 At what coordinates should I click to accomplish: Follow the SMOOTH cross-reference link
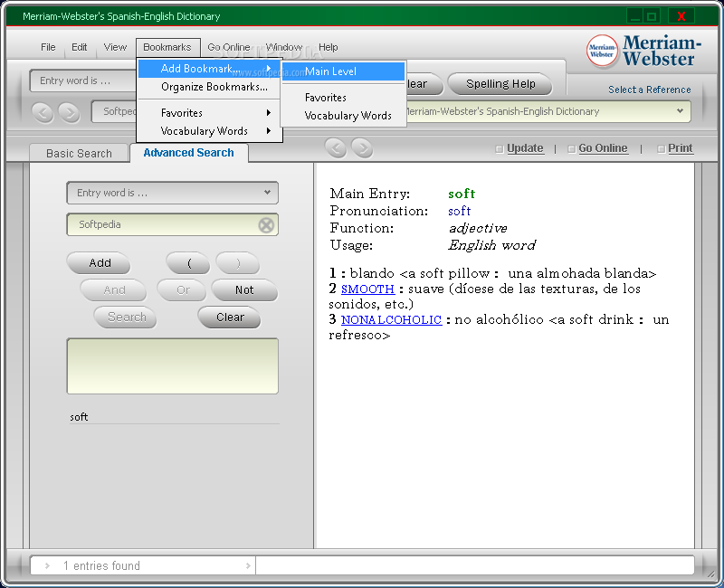point(368,289)
